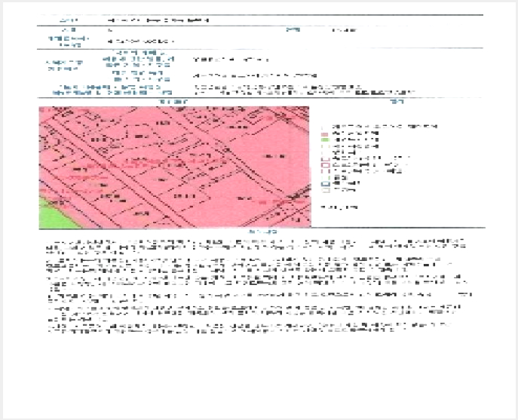This screenshot has height=420, width=518.
Task: Click the pink cadastral map image
Action: coord(175,167)
